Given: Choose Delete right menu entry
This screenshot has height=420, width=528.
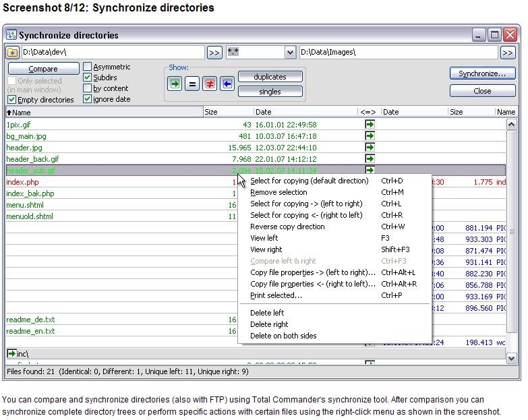Looking at the screenshot, I should click(334, 324).
